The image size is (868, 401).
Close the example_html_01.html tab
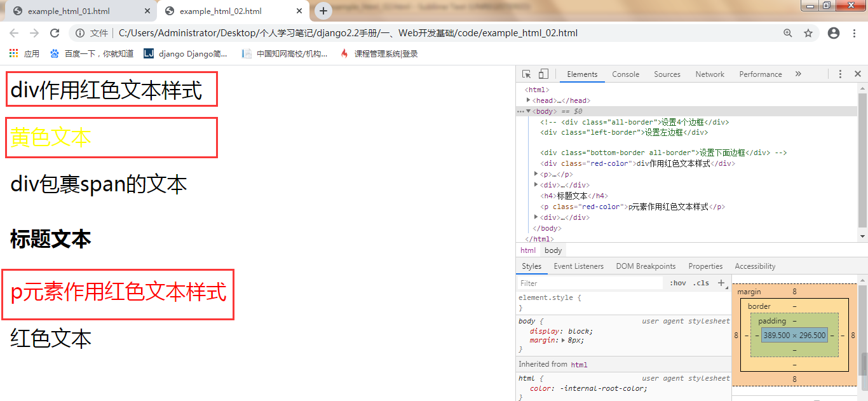click(x=147, y=11)
